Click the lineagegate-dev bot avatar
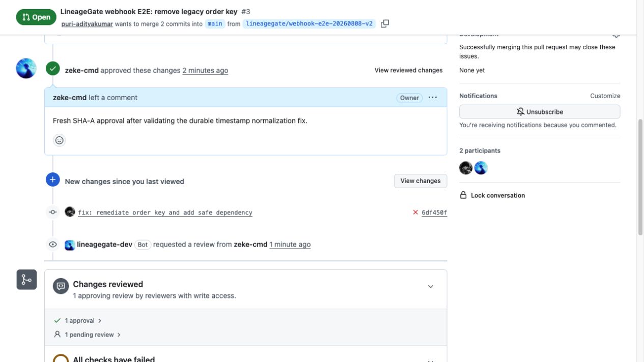 coord(70,245)
